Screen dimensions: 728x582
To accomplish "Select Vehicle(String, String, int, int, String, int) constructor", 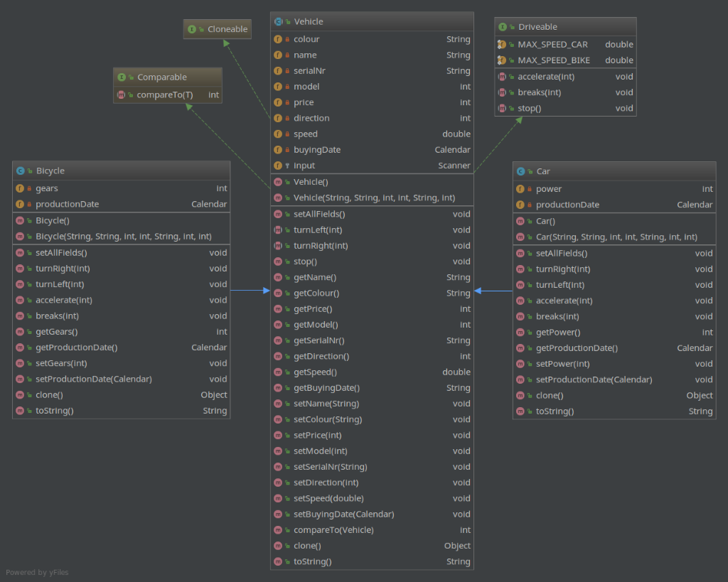I will 372,198.
